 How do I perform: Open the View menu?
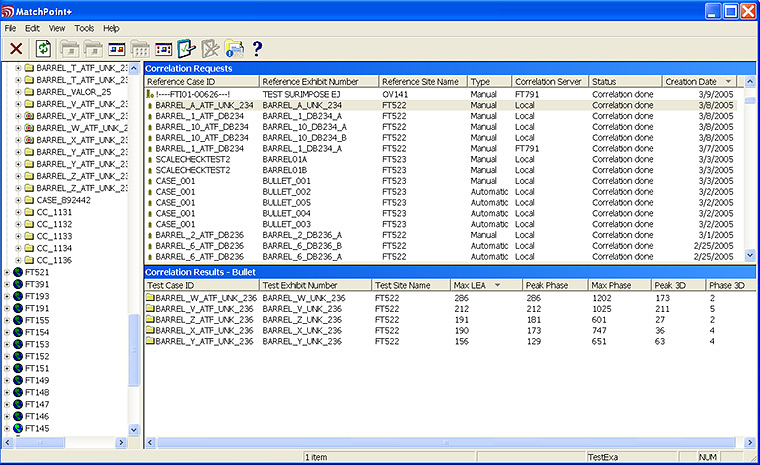57,28
